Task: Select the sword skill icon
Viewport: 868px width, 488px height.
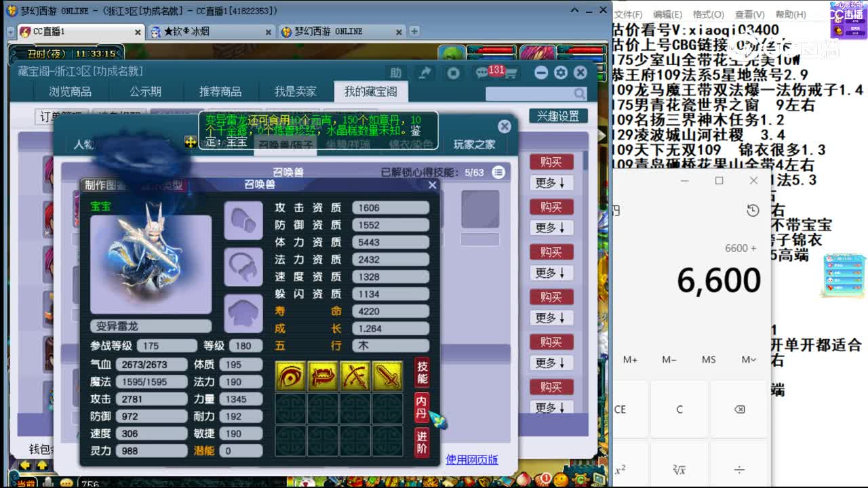Action: pos(387,375)
